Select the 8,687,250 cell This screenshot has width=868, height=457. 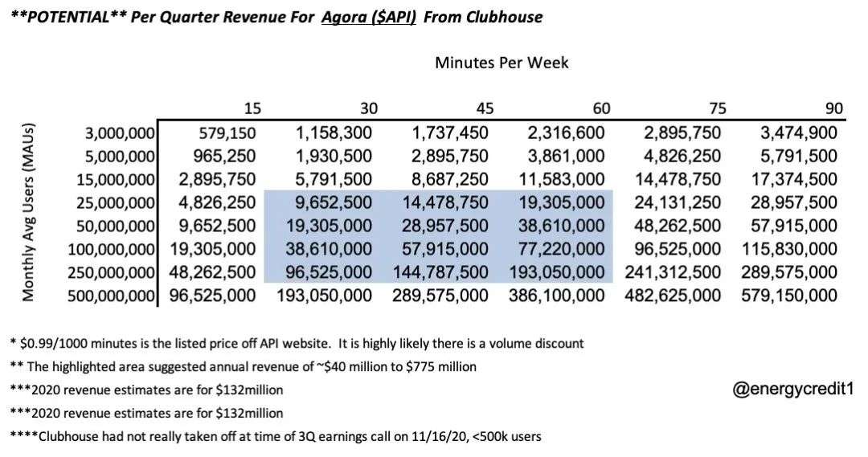[x=450, y=180]
